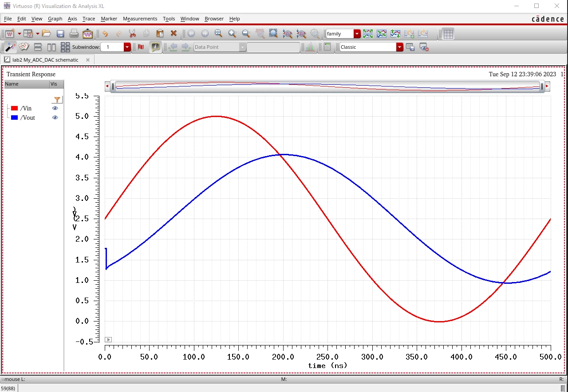Click the Undo arrow icon
The height and width of the screenshot is (392, 568).
click(105, 34)
